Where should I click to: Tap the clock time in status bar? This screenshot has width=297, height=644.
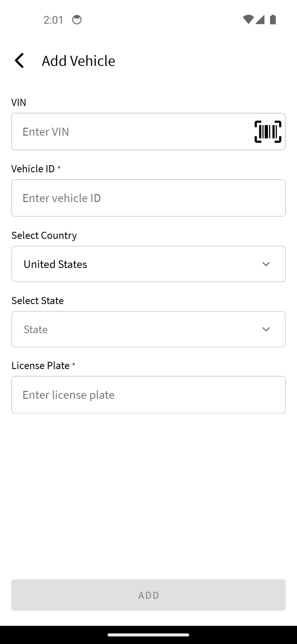tap(53, 20)
